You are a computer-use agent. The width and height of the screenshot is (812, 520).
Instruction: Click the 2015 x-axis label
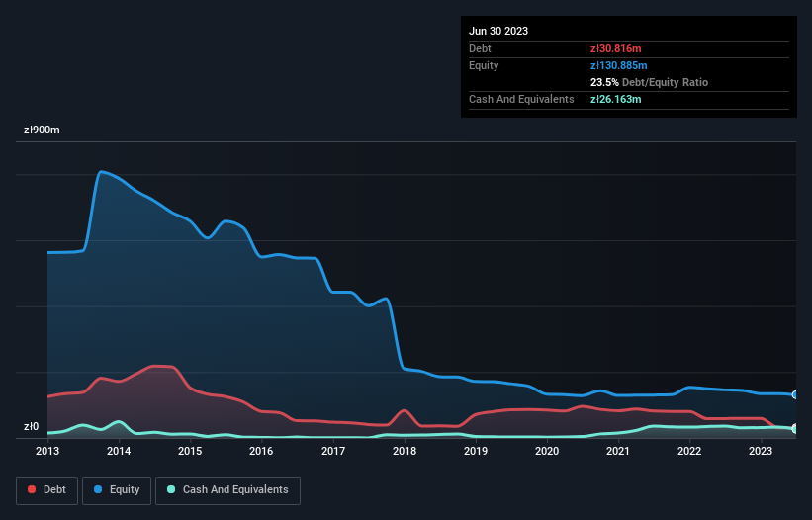coord(190,451)
